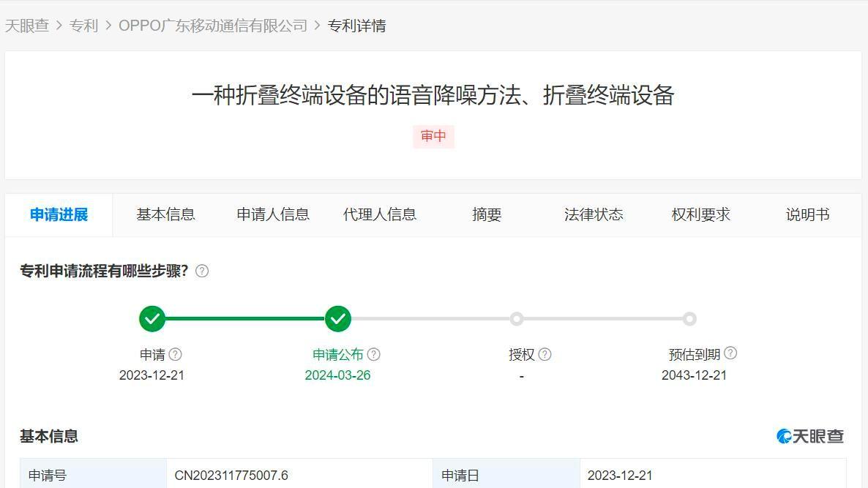
Task: Click the 专利申请流程有哪些步骤 heading
Action: (104, 271)
